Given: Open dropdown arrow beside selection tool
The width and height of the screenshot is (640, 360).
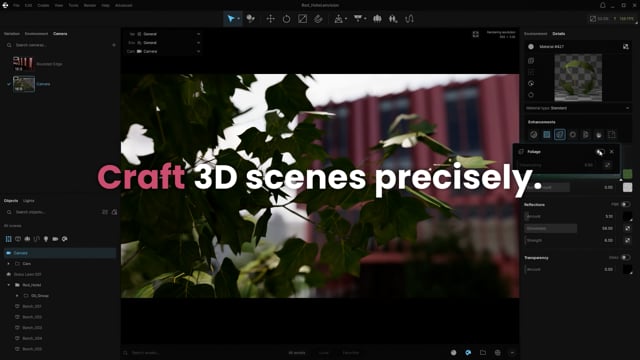Looking at the screenshot, I should pyautogui.click(x=238, y=19).
